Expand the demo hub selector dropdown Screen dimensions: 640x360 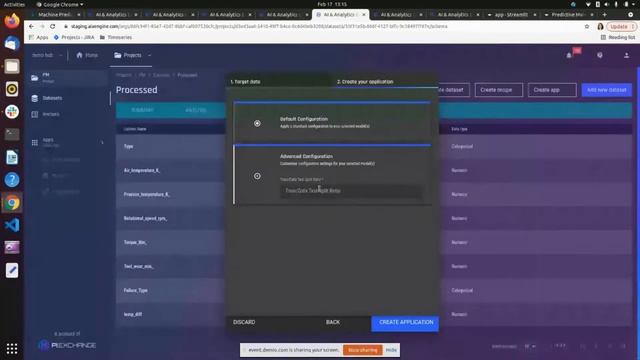60,55
